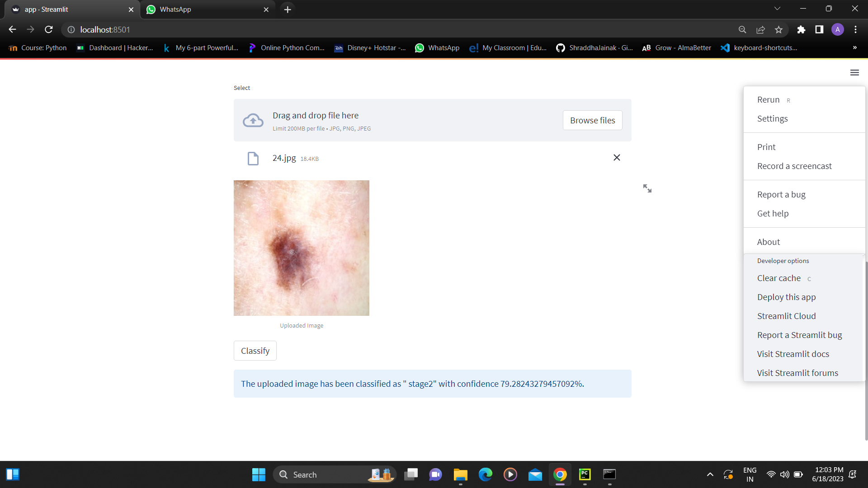
Task: Bookmark this page with the star icon
Action: [778, 29]
